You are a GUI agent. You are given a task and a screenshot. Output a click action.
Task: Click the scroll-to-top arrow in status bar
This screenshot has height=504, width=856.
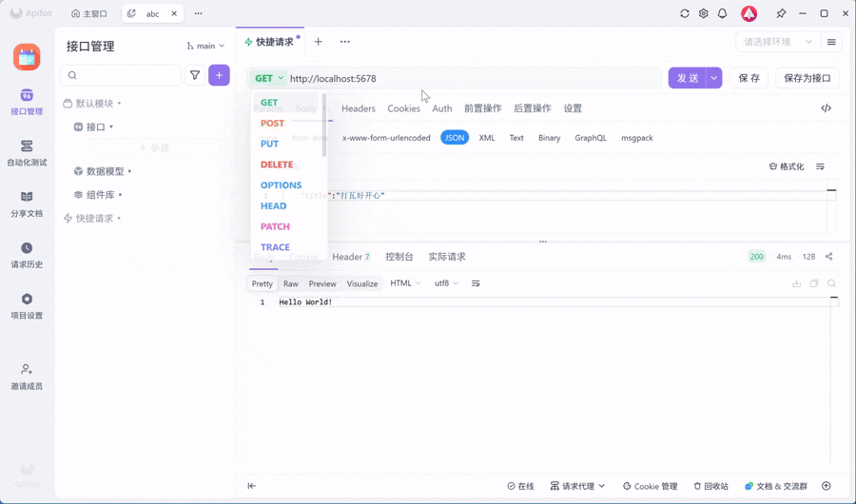click(826, 486)
